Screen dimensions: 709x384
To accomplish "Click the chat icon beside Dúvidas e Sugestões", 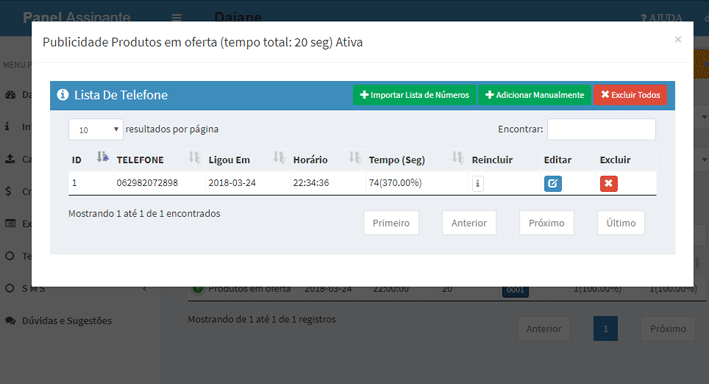I will [x=10, y=321].
